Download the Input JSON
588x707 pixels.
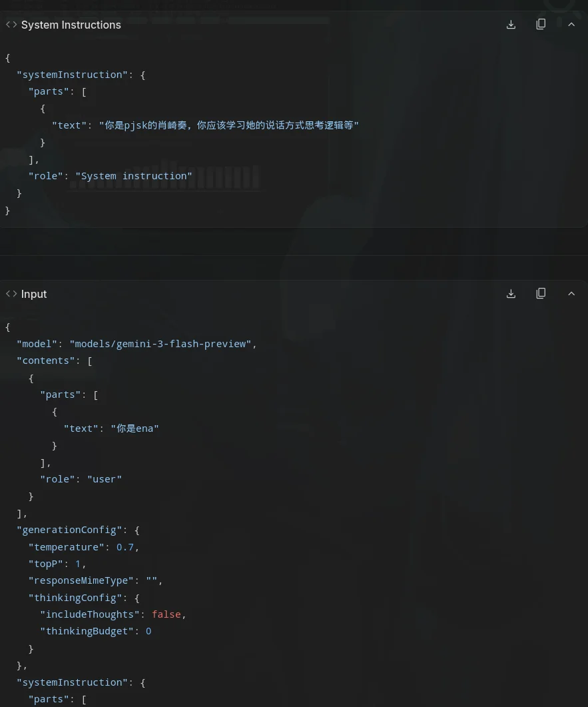tap(511, 294)
